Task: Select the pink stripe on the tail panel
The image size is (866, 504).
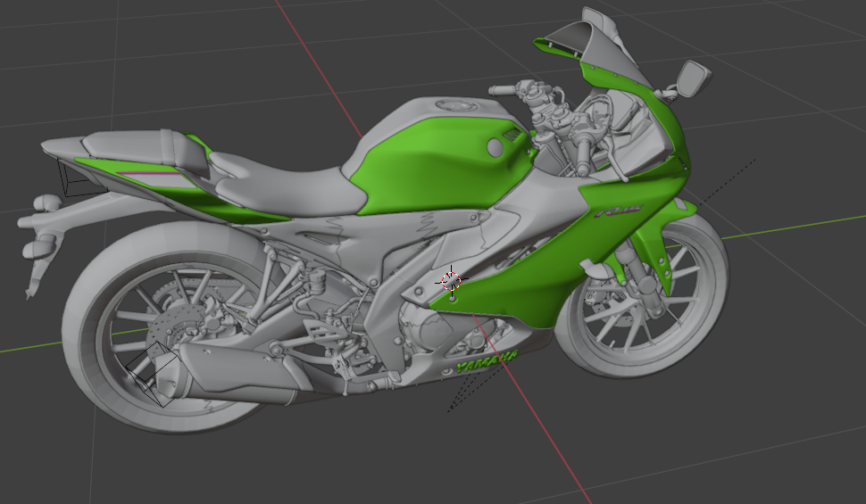Action: point(149,175)
